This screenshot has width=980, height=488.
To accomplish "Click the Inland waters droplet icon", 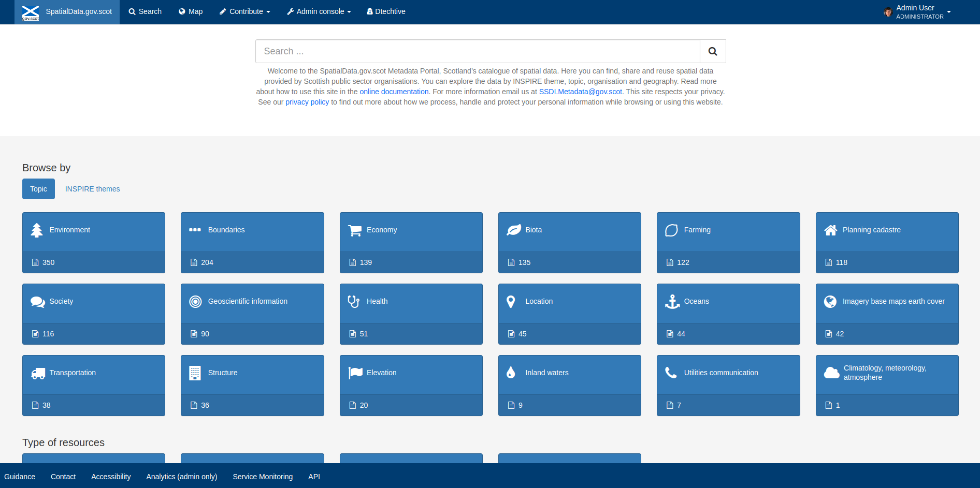I will [511, 373].
